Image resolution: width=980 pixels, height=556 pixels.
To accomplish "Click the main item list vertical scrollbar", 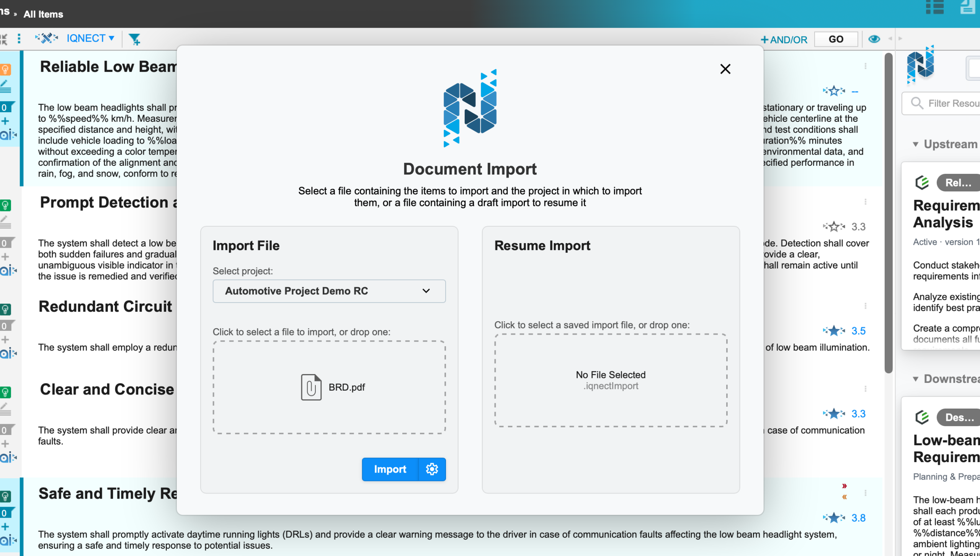I will [x=889, y=213].
